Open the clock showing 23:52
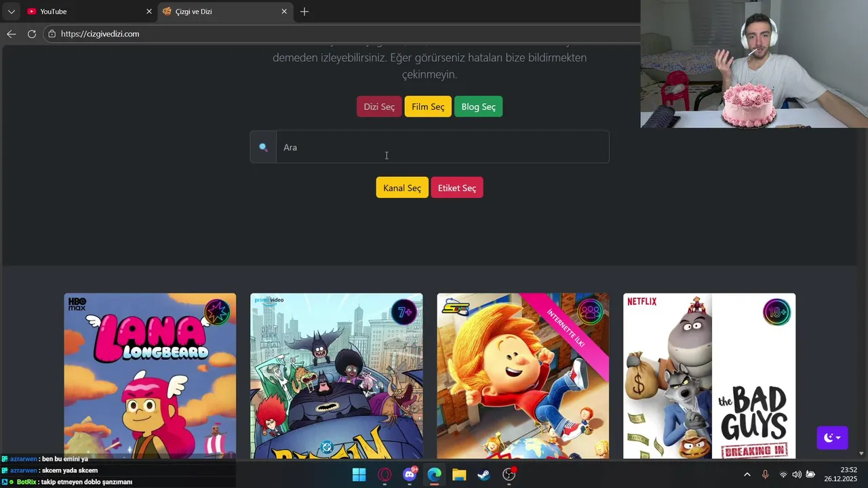The image size is (868, 488). click(841, 474)
